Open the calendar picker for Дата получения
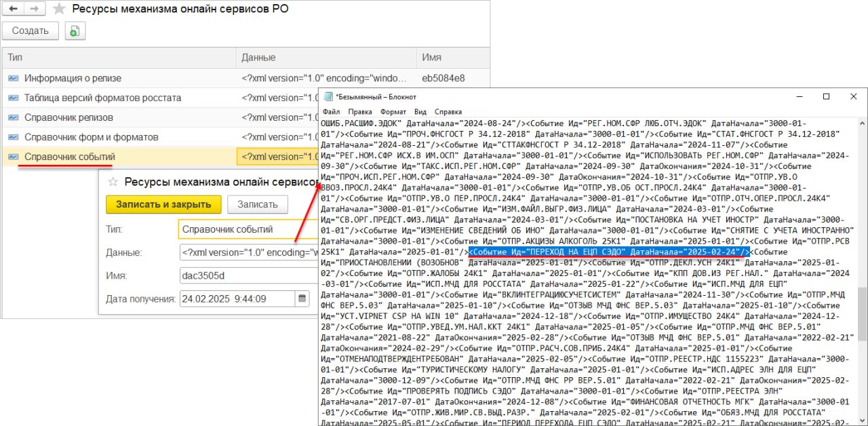868x426 pixels. point(302,298)
